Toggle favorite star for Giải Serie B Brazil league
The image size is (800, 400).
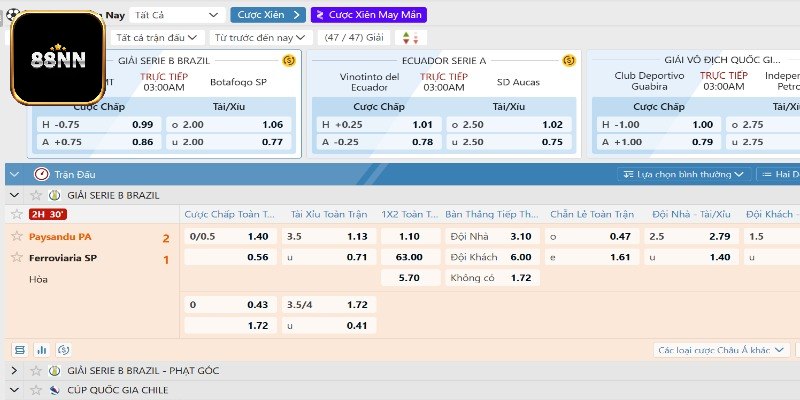(x=36, y=195)
